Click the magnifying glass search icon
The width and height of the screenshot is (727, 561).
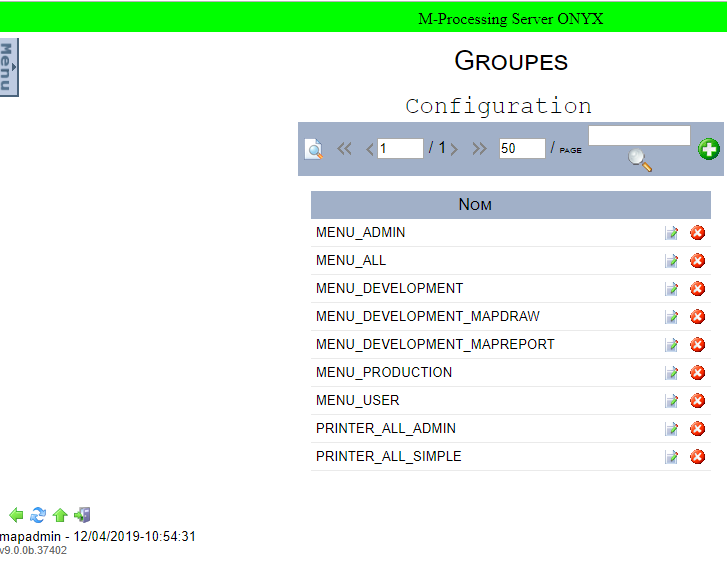639,160
